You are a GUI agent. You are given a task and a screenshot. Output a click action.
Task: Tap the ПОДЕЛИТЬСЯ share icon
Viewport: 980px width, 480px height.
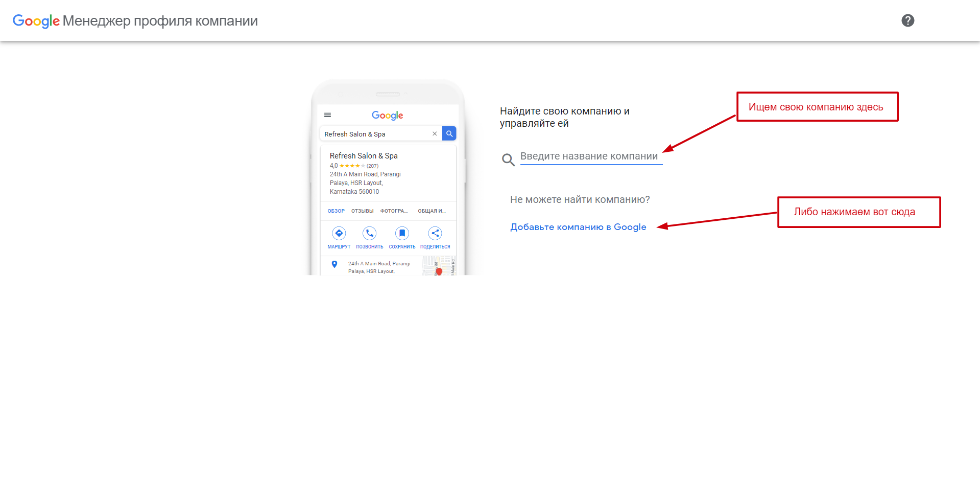pos(435,234)
